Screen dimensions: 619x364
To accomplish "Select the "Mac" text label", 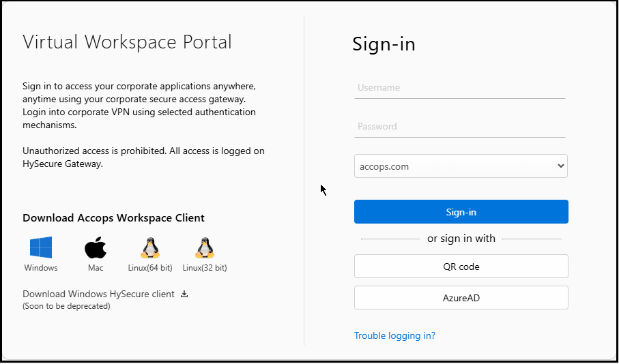I will [x=96, y=268].
